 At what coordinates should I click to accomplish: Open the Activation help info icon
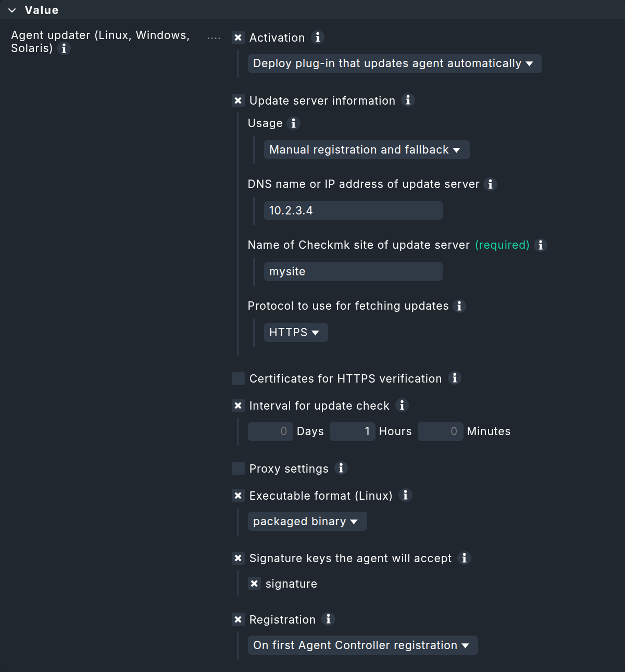317,37
